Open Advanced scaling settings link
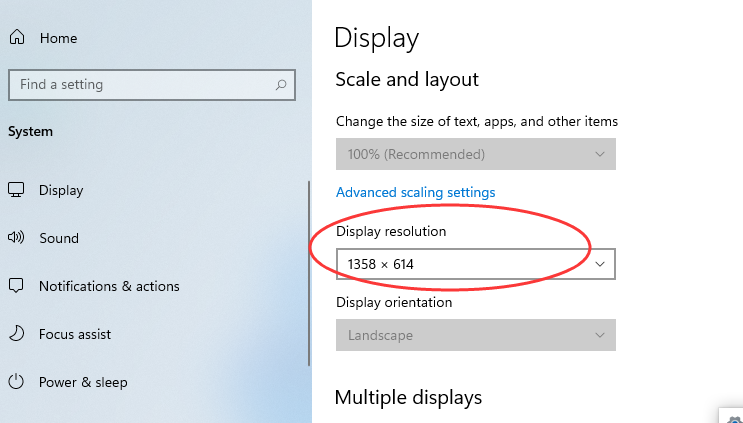Viewport: 743px width, 423px height. [415, 192]
